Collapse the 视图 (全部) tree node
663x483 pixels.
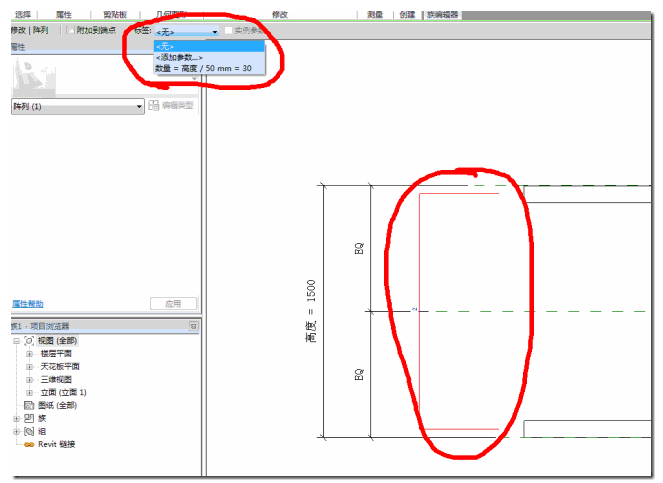coord(16,341)
